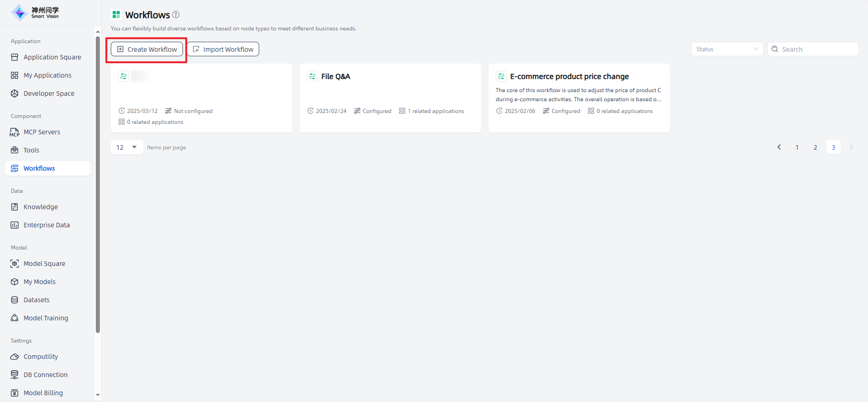Go to previous page with left chevron
The height and width of the screenshot is (402, 868).
tap(779, 147)
